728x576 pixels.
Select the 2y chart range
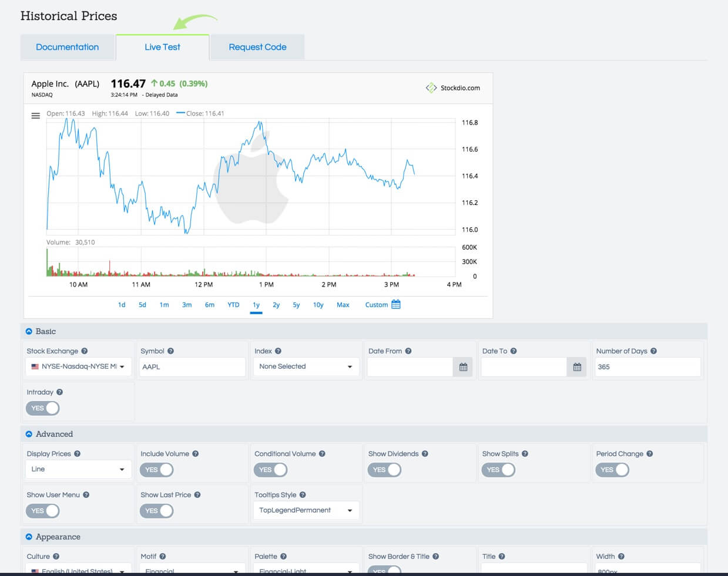[276, 305]
